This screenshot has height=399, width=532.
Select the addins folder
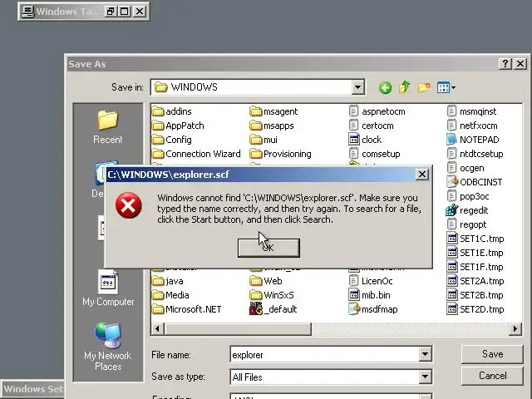tap(172, 111)
